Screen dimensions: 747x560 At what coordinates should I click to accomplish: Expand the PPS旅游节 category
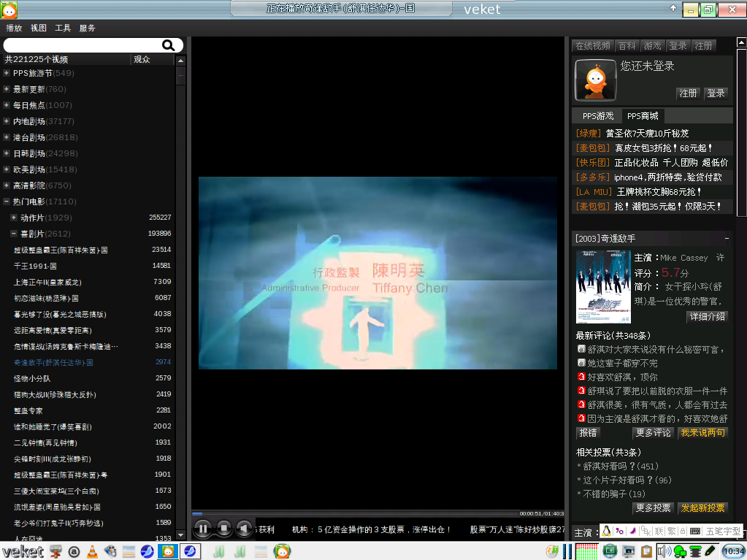coord(6,73)
